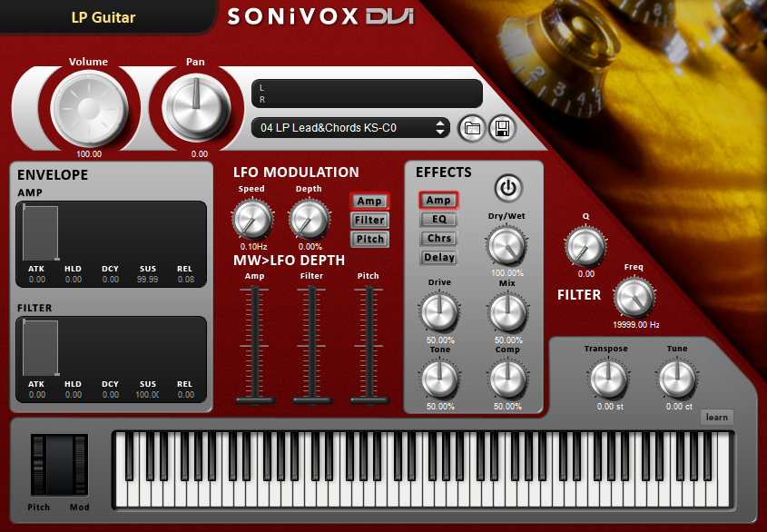Click the Mod wheel
The image size is (767, 532).
(80, 465)
